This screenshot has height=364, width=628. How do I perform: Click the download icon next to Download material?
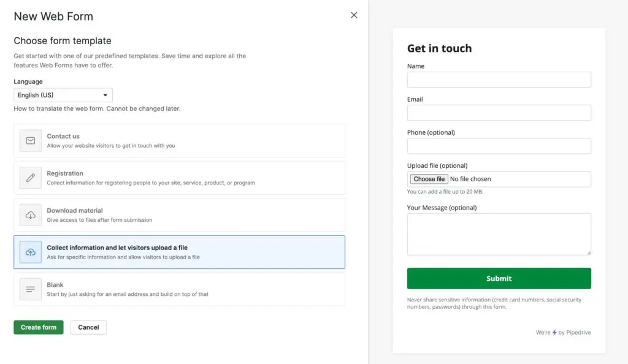(30, 214)
